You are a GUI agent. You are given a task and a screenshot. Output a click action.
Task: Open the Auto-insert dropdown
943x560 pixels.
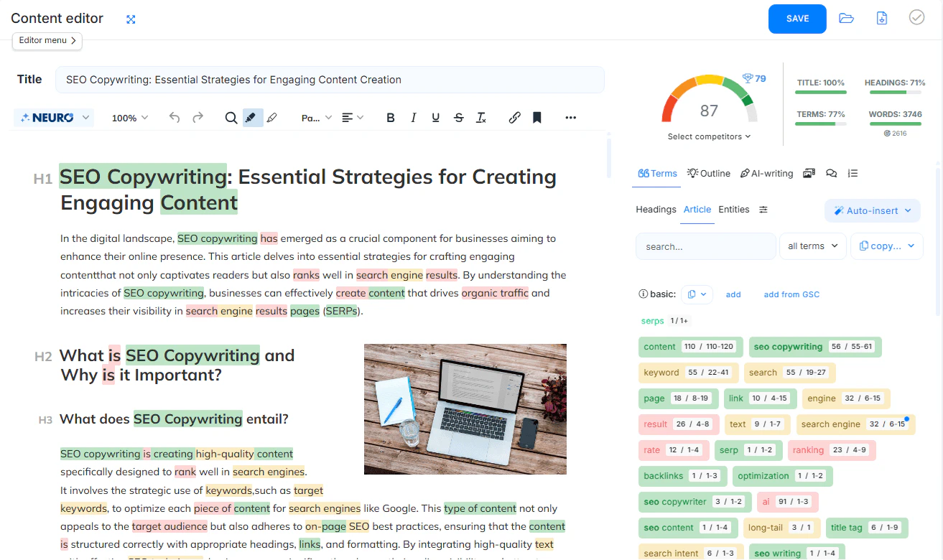pos(873,210)
